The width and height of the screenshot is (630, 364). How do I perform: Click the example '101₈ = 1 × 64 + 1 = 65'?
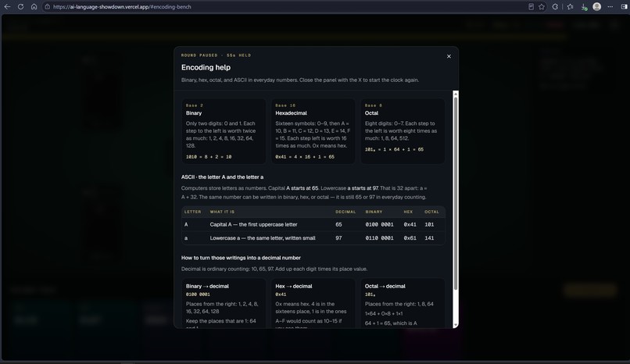394,149
